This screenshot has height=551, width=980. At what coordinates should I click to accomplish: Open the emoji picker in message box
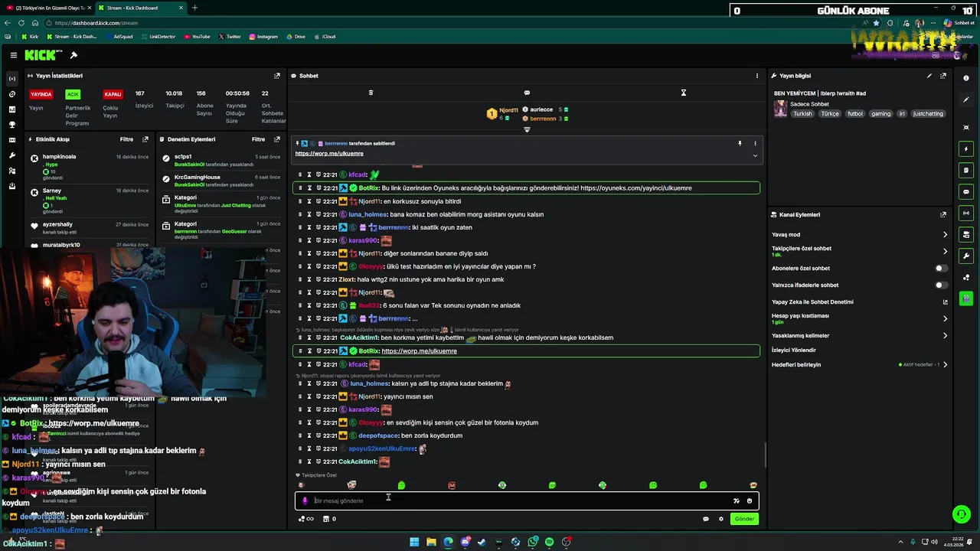point(750,500)
